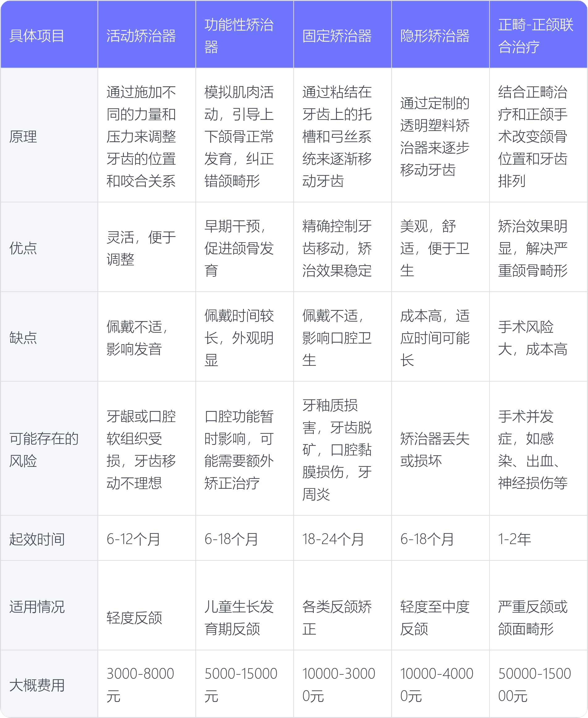This screenshot has height=718, width=588.
Task: Select cell 通过定制的透明塑料矫治器
Action: 440,135
